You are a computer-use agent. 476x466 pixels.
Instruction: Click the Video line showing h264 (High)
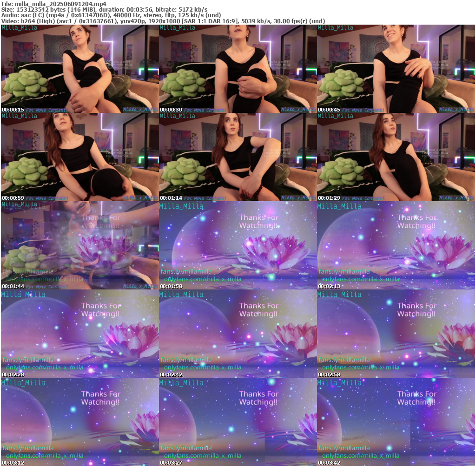tap(163, 21)
